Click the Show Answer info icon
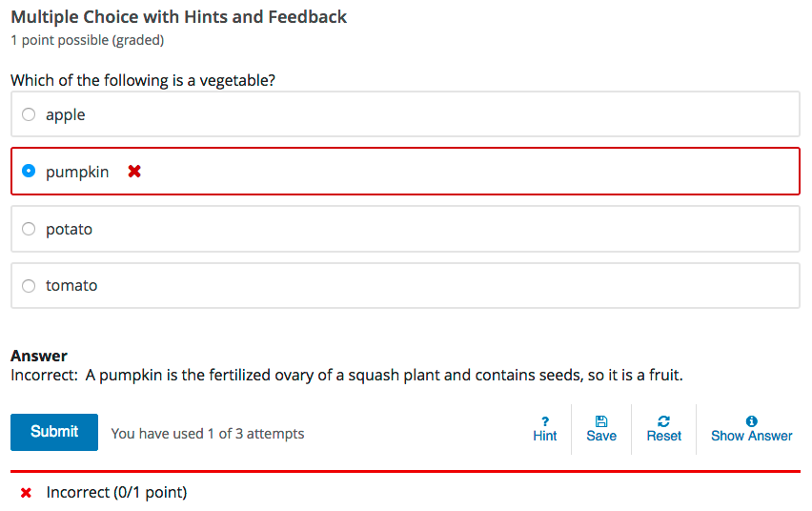The width and height of the screenshot is (812, 511). click(x=752, y=420)
